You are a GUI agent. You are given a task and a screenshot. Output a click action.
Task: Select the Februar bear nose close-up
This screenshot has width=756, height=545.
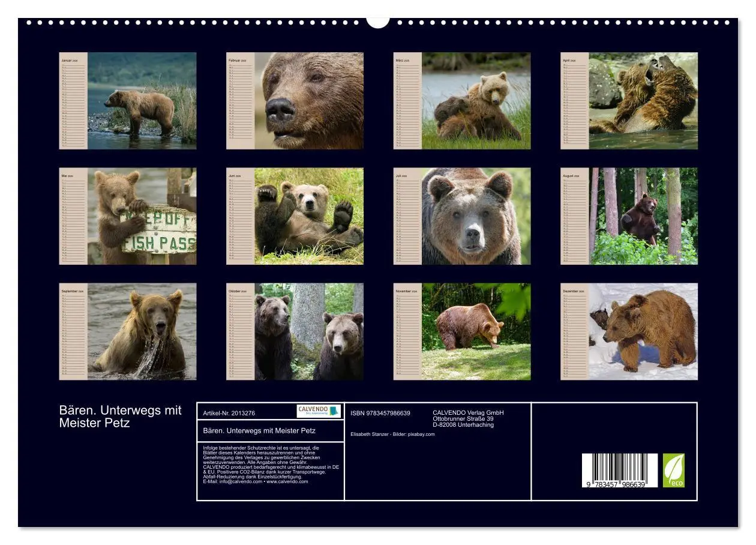[309, 101]
